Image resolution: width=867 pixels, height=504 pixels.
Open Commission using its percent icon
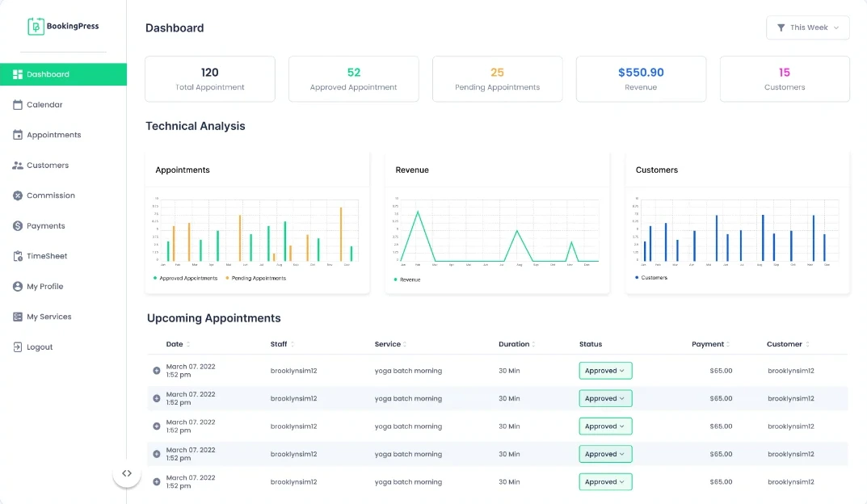[x=18, y=195]
